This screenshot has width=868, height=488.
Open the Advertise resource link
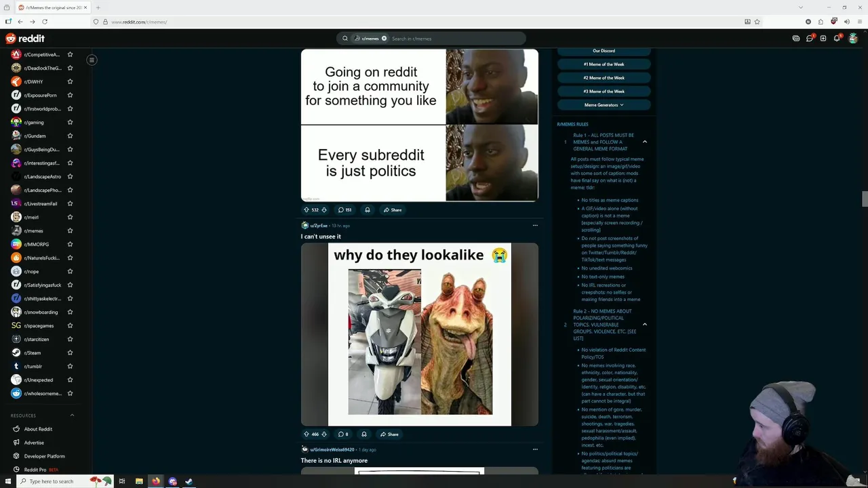tap(34, 443)
